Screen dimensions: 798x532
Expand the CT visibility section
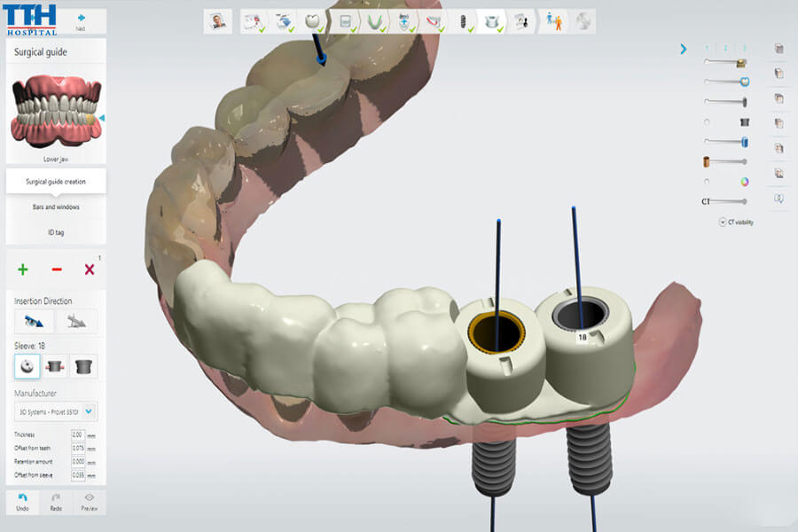point(724,222)
